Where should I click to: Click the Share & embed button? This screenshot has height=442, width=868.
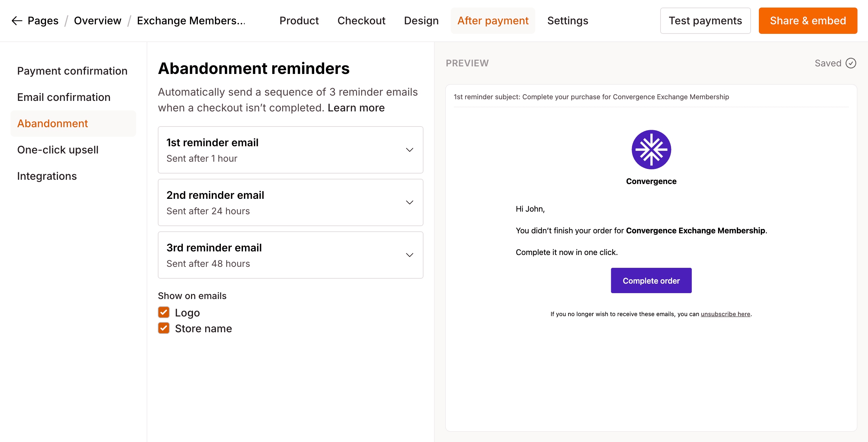tap(808, 21)
